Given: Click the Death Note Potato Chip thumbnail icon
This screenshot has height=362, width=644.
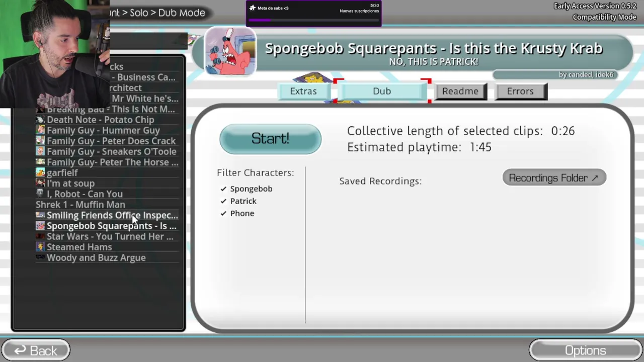Looking at the screenshot, I should click(40, 120).
